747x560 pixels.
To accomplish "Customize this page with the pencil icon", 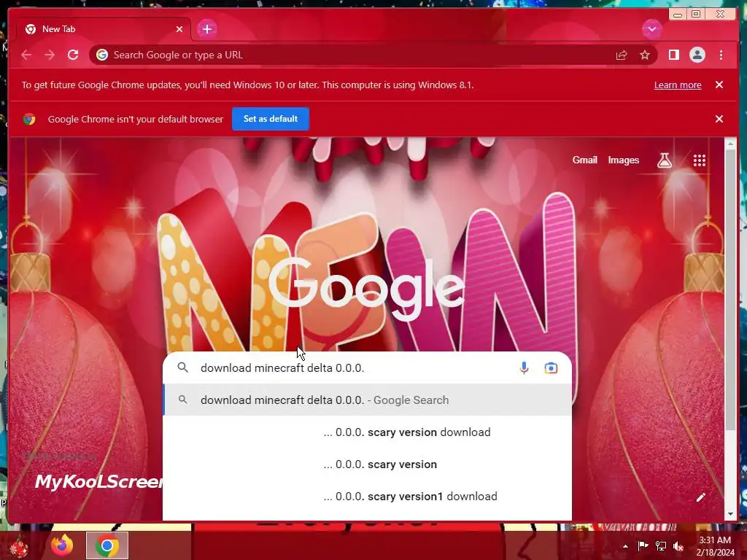I will pyautogui.click(x=700, y=497).
